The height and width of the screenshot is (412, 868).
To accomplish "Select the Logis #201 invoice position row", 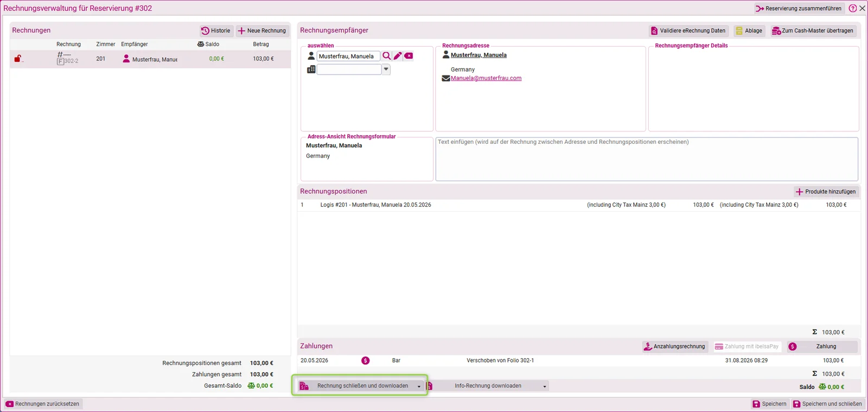I will [x=579, y=205].
